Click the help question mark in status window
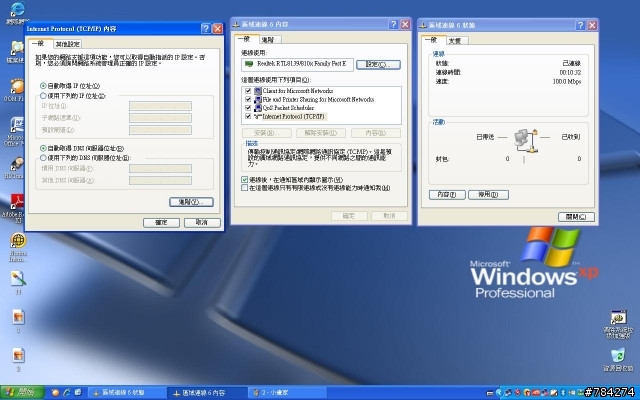 pyautogui.click(x=580, y=25)
